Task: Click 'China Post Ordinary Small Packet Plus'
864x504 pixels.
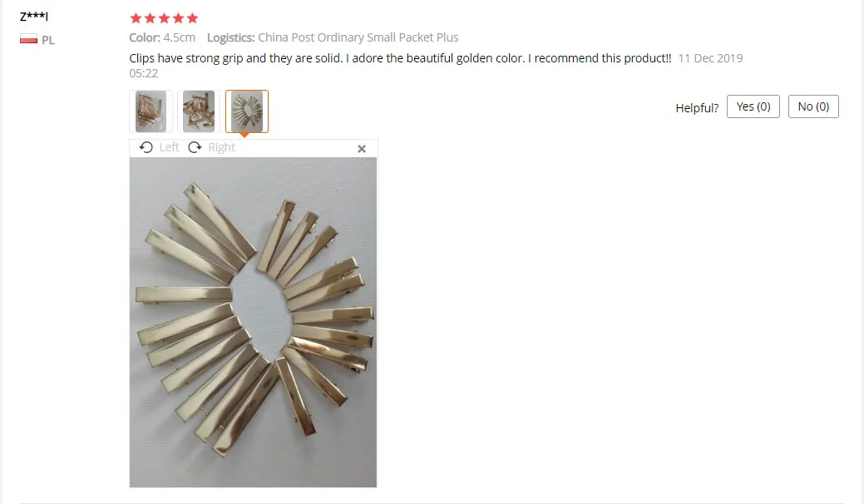Action: click(358, 37)
